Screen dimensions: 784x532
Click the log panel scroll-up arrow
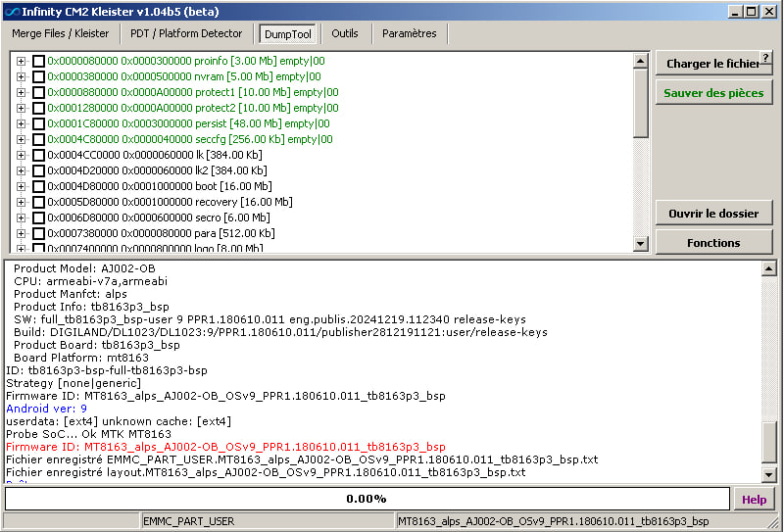pos(770,269)
